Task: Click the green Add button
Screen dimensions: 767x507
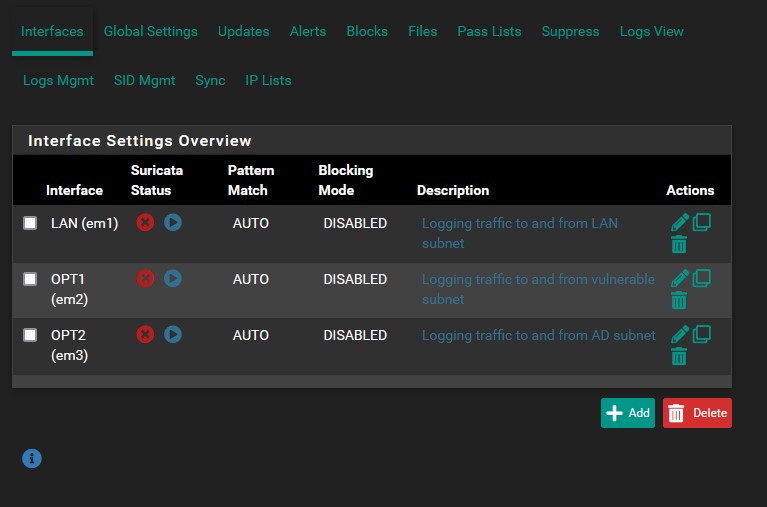Action: point(628,413)
